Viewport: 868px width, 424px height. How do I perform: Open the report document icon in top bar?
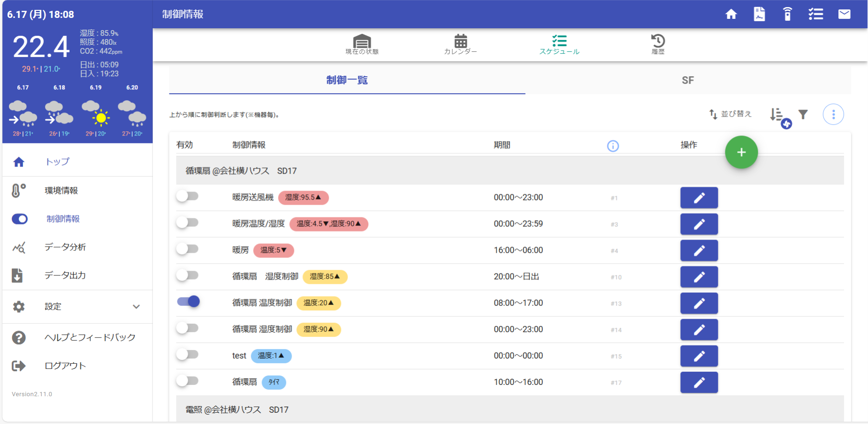pos(759,14)
